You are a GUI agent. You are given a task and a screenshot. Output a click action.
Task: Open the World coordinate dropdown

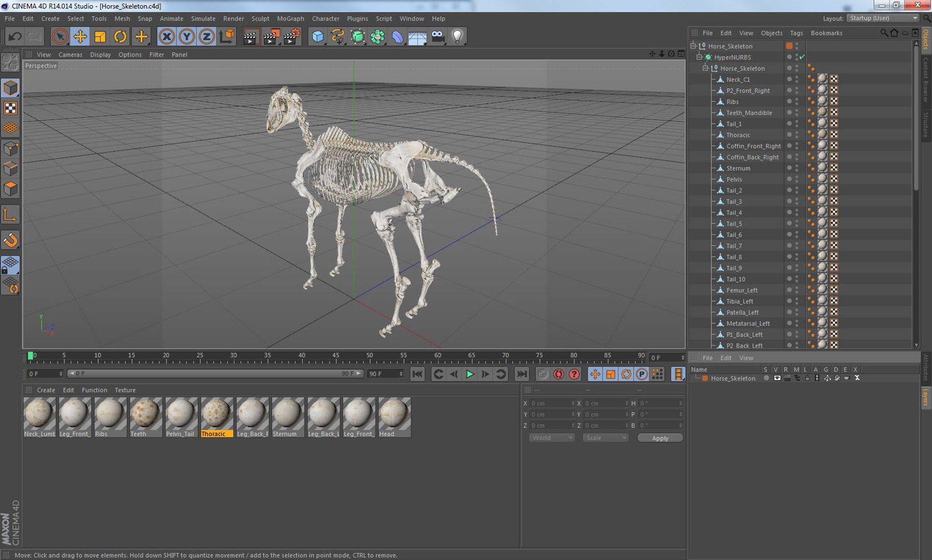[552, 438]
